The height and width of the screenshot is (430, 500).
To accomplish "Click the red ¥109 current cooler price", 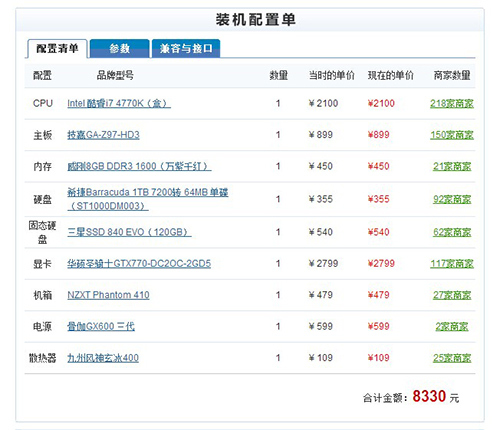I will pyautogui.click(x=378, y=358).
